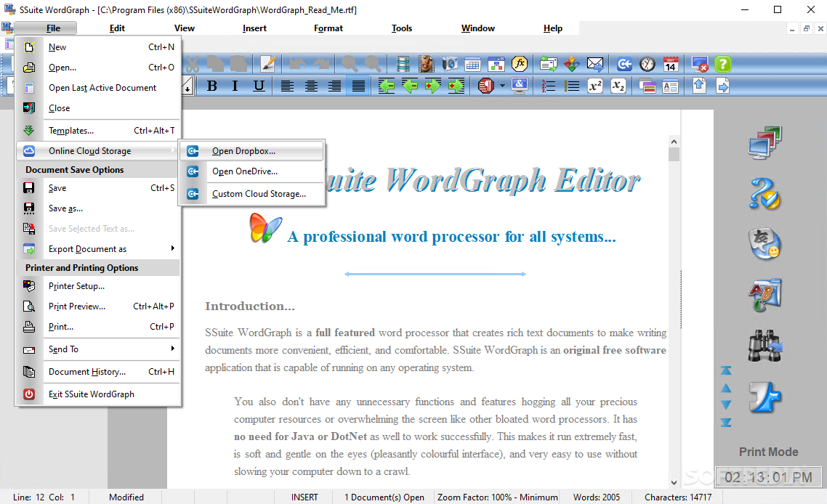Click the blue right arrow page icon
The width and height of the screenshot is (827, 504).
(x=723, y=86)
